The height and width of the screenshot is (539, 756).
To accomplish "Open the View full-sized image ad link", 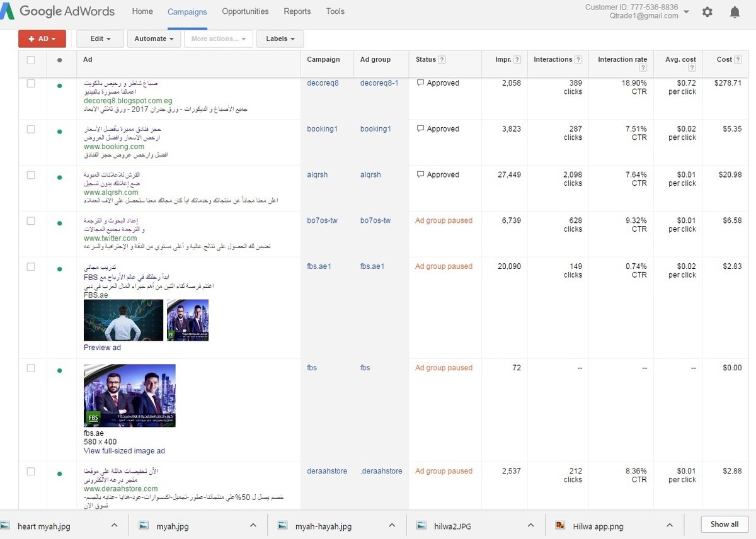I will click(x=124, y=451).
